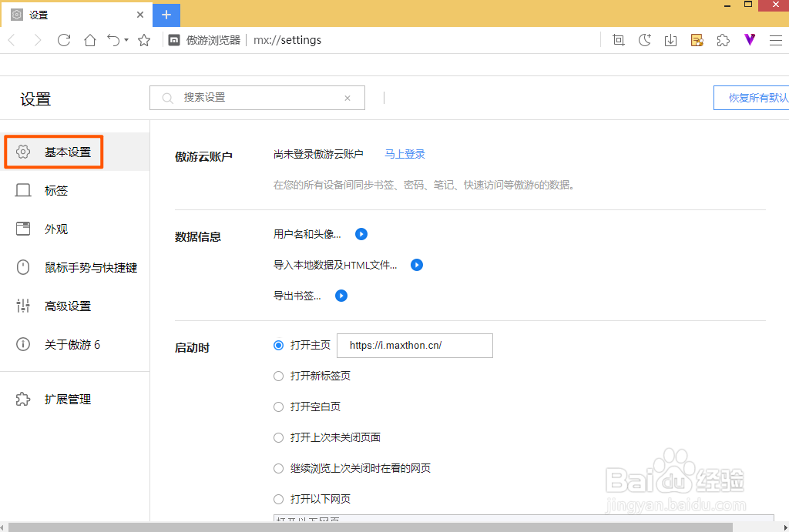Expand 导出书签 with arrow button

point(341,296)
